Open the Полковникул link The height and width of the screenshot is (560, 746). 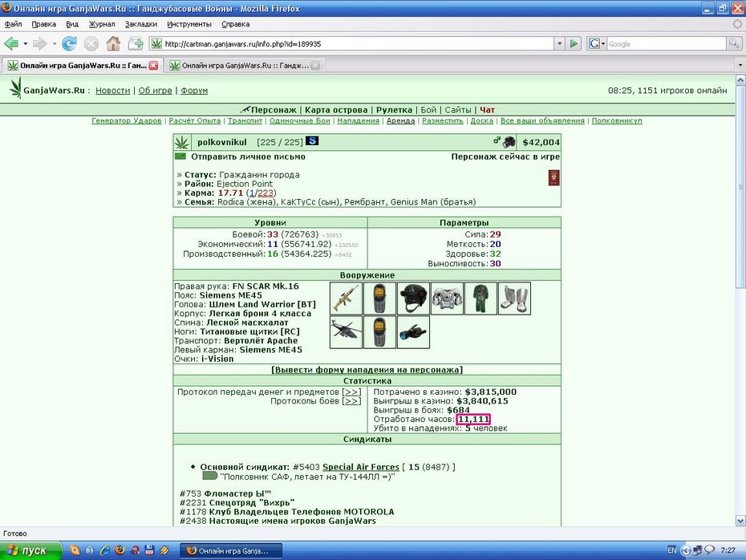click(617, 121)
